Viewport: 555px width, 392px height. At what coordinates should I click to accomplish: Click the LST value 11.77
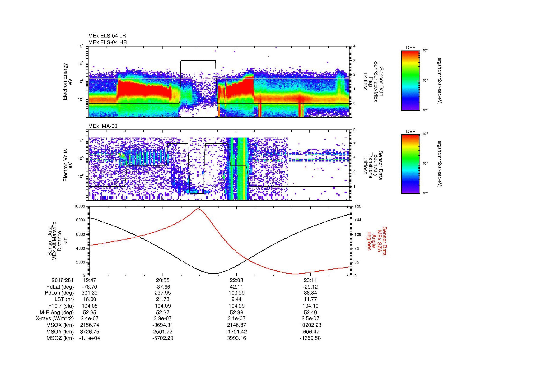(x=310, y=300)
